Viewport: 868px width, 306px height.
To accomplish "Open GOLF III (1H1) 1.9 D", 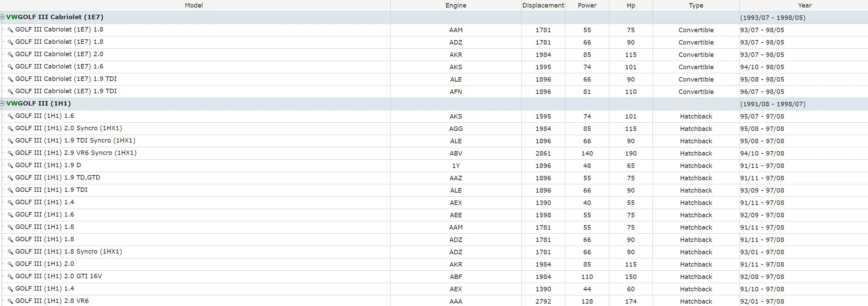I will click(x=48, y=165).
